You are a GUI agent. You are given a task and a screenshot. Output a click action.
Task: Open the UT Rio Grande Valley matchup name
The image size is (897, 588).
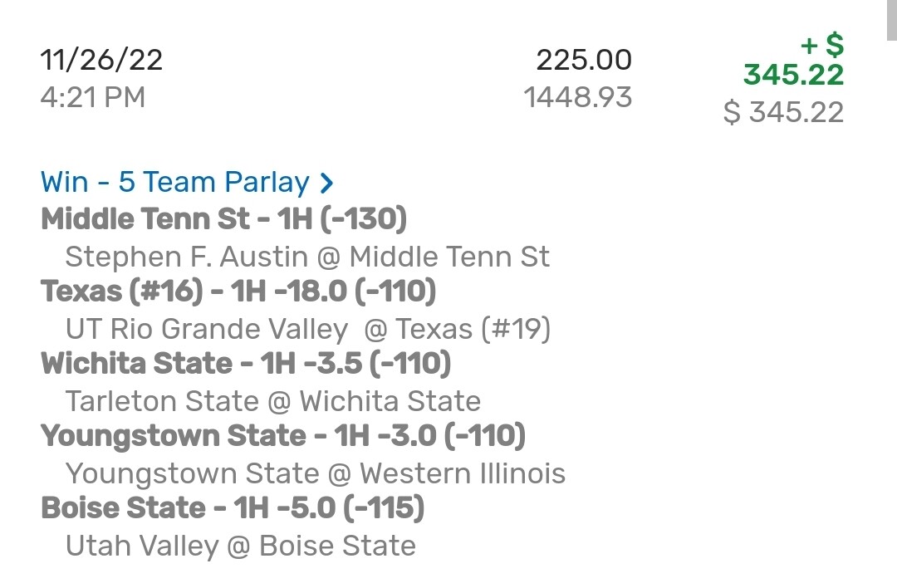[207, 330]
